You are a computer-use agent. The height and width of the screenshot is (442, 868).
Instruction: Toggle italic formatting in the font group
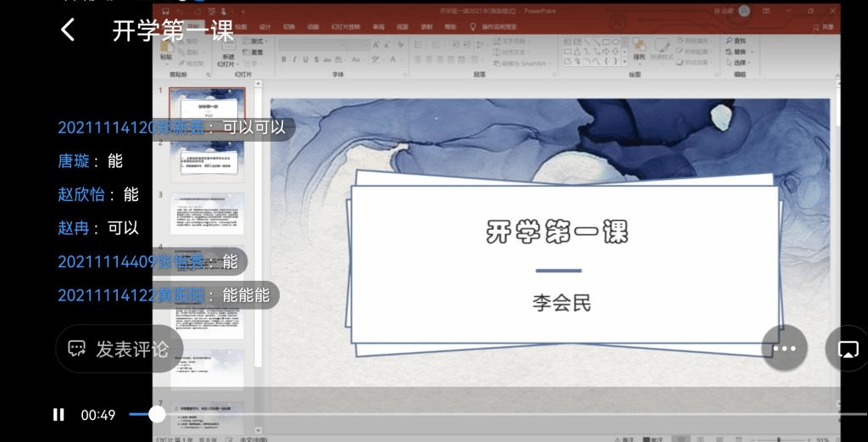point(295,60)
